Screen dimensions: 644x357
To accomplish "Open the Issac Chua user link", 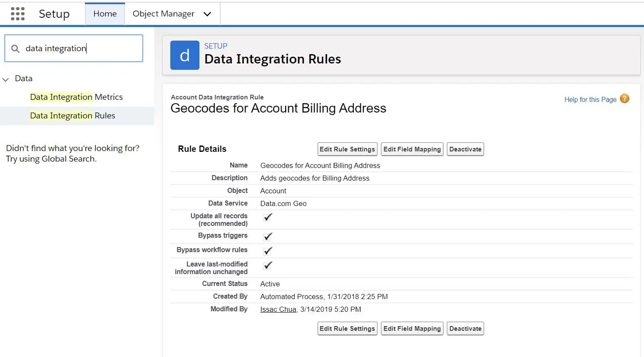I will click(x=278, y=310).
